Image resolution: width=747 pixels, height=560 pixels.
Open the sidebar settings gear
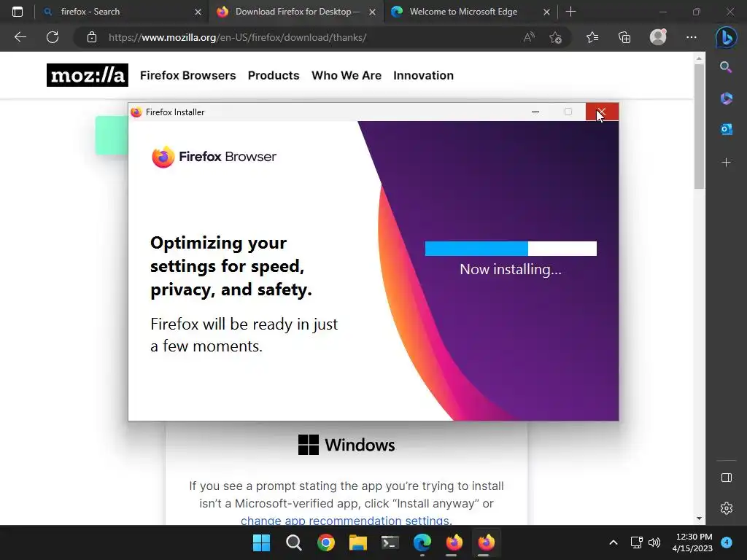(726, 508)
